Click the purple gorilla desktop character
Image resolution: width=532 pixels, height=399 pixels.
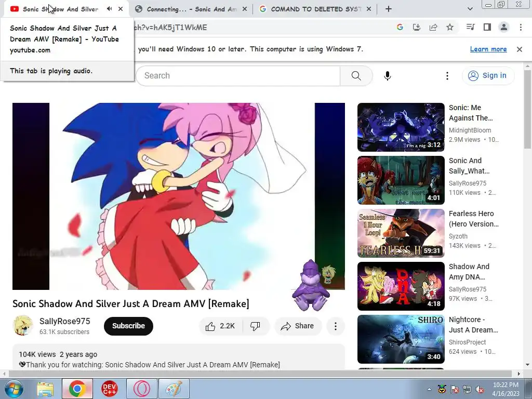click(311, 286)
